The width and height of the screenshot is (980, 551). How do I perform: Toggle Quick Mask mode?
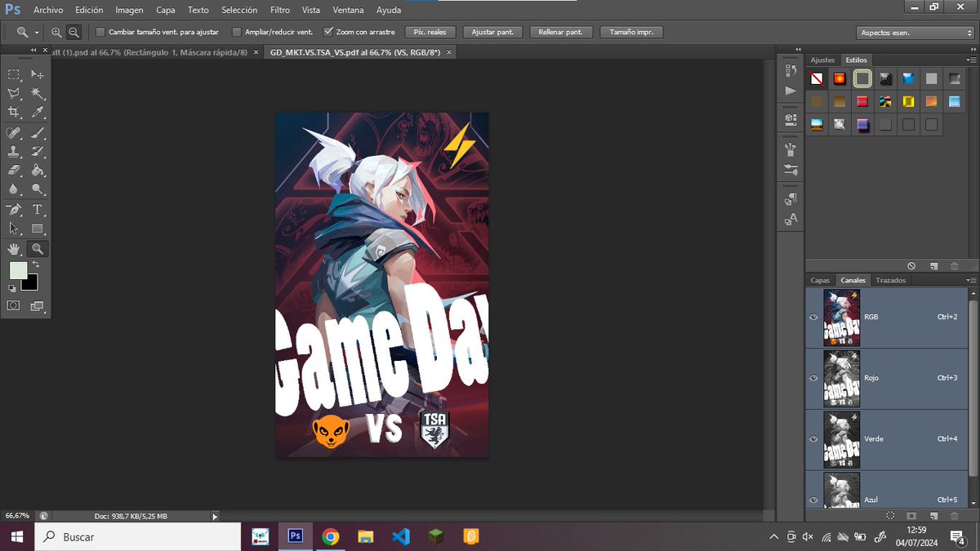(x=14, y=305)
